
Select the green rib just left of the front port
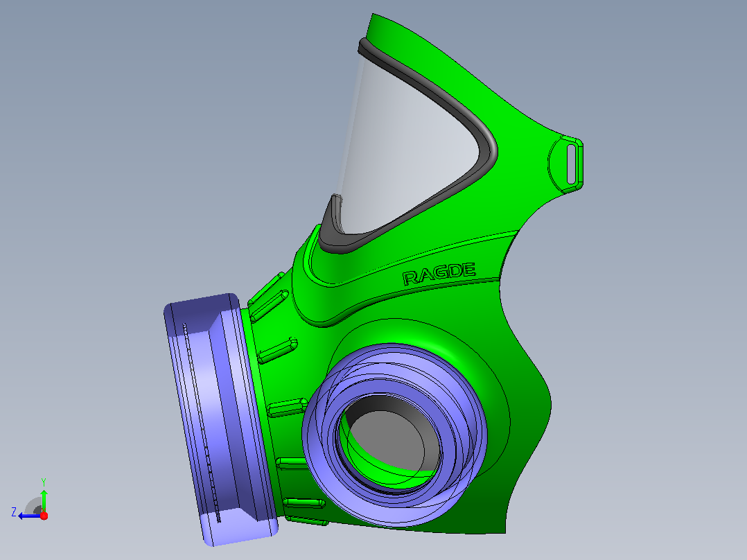[x=288, y=408]
